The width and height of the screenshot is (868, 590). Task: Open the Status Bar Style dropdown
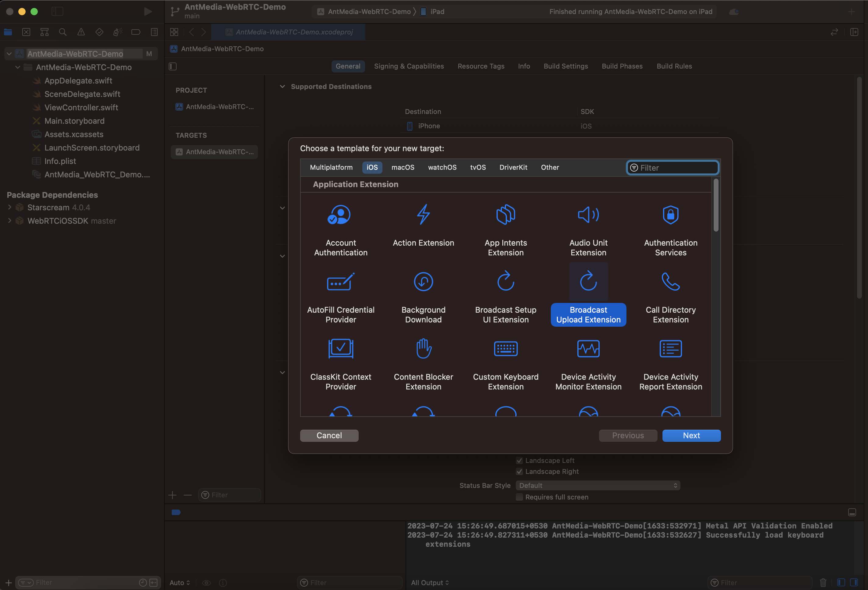(x=597, y=485)
